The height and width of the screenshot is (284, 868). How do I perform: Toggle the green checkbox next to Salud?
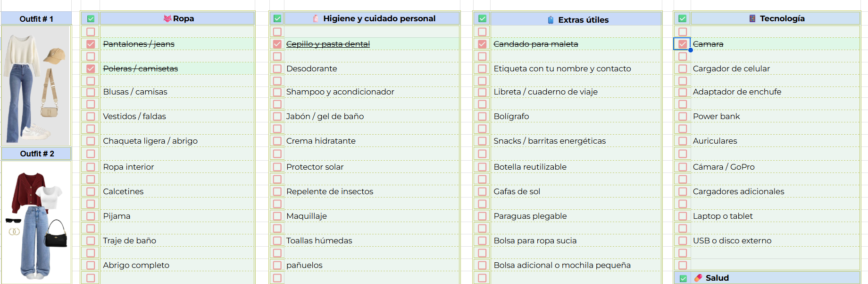click(683, 278)
